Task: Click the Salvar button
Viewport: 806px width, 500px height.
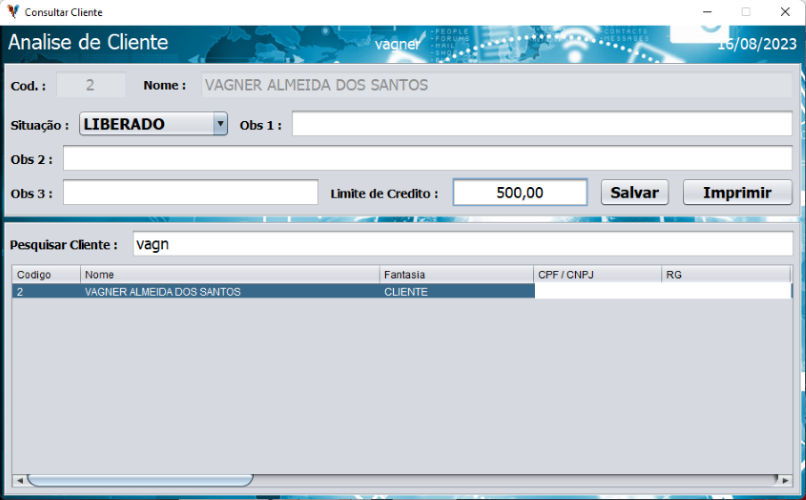Action: click(x=634, y=193)
